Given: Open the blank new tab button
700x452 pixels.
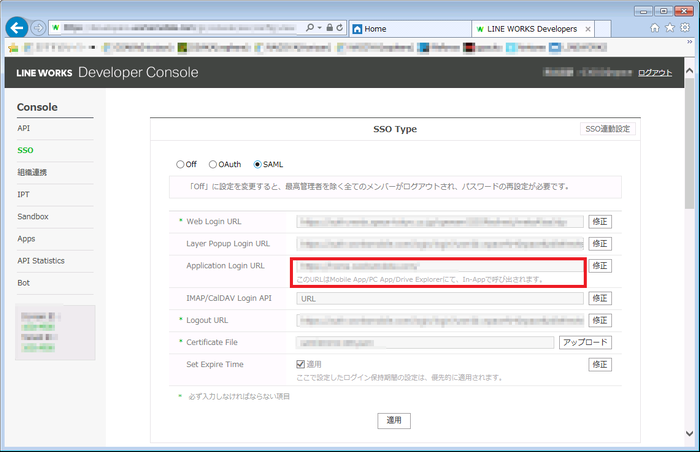Looking at the screenshot, I should point(603,29).
